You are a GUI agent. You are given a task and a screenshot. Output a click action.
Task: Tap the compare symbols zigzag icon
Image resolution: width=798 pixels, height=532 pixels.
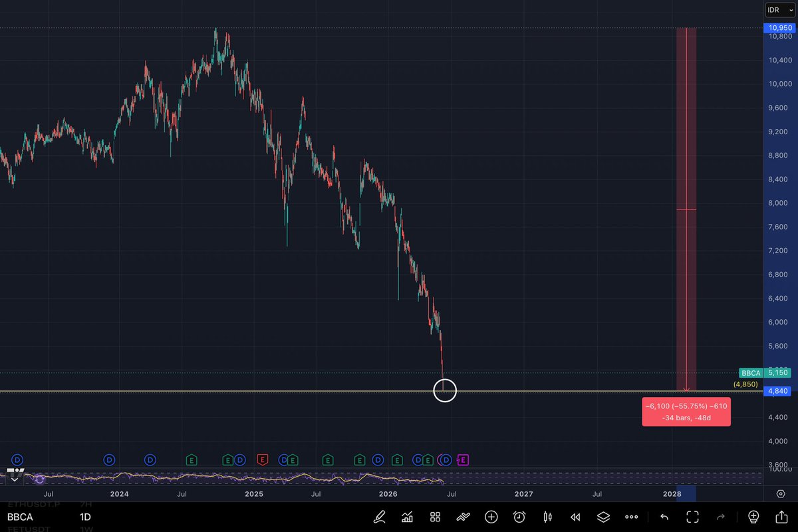click(x=464, y=517)
